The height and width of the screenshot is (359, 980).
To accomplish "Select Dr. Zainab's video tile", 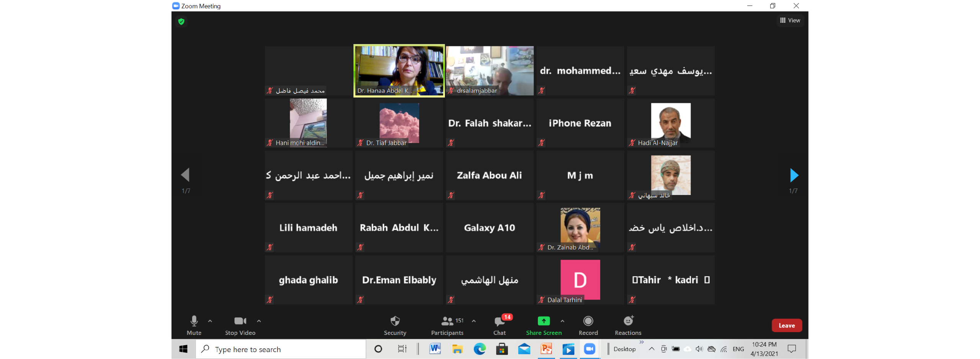I will 580,228.
